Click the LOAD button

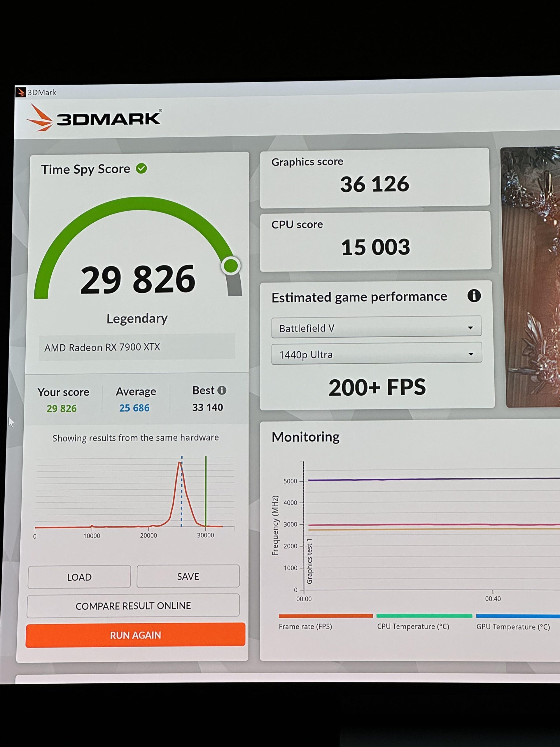tap(79, 577)
